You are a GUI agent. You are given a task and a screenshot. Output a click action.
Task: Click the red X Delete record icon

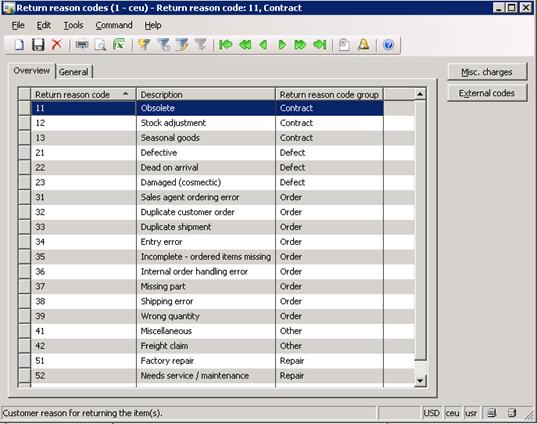click(57, 45)
